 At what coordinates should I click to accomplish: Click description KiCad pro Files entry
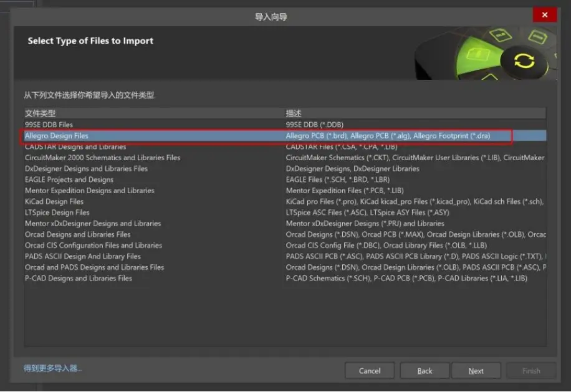tap(415, 201)
